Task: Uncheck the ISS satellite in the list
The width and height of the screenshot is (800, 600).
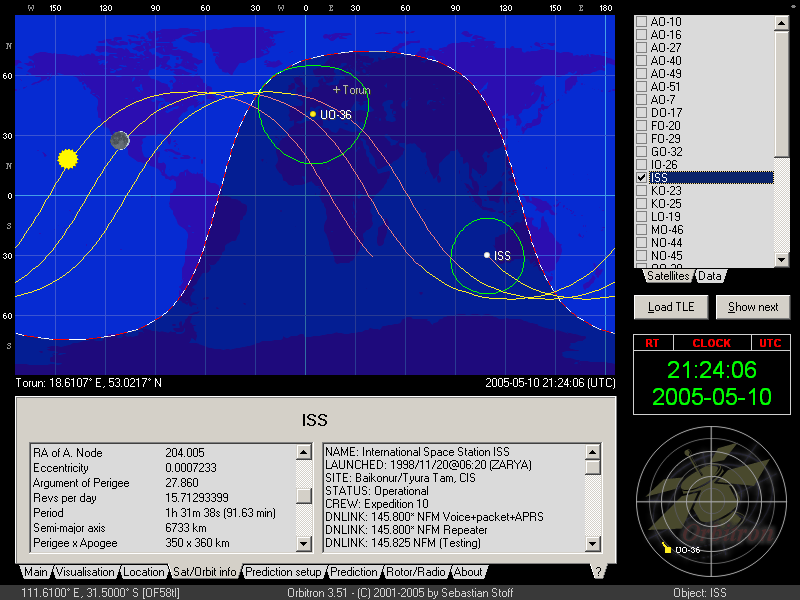Action: [641, 177]
